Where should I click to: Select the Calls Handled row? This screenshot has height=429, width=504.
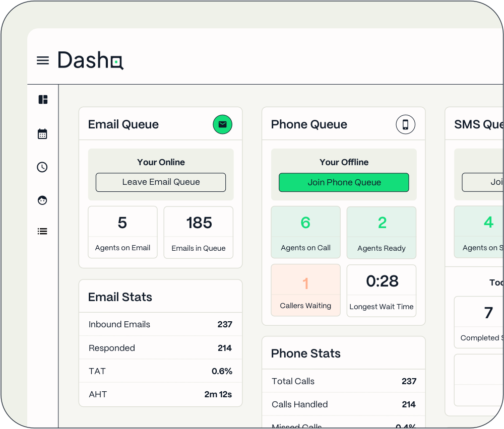(344, 404)
